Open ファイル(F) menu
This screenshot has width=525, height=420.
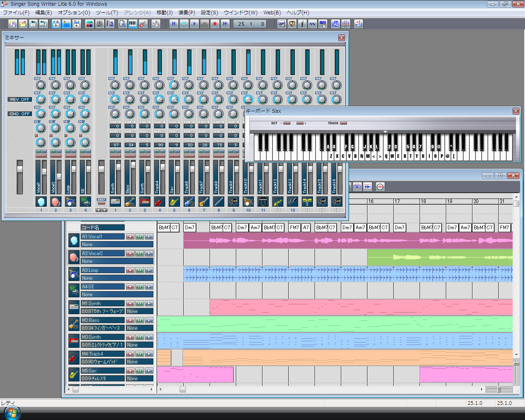tap(16, 13)
